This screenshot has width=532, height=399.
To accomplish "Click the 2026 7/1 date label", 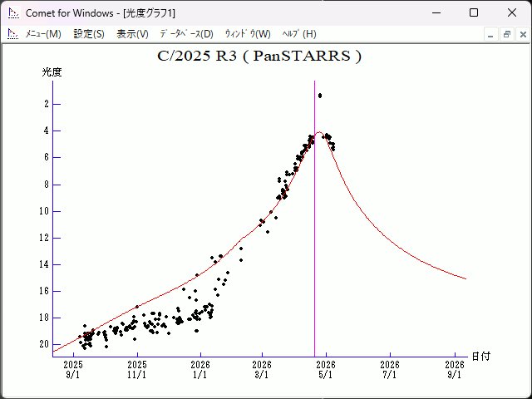I will (x=390, y=370).
